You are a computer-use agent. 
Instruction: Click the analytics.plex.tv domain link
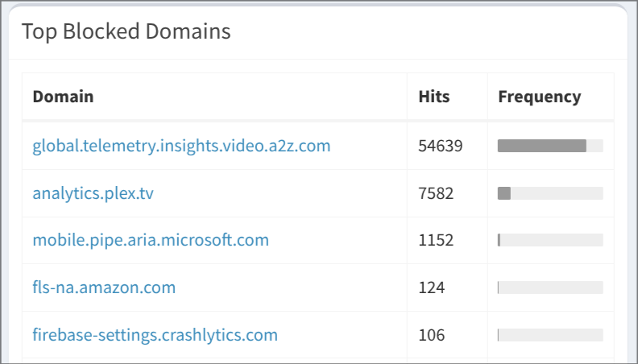click(93, 193)
